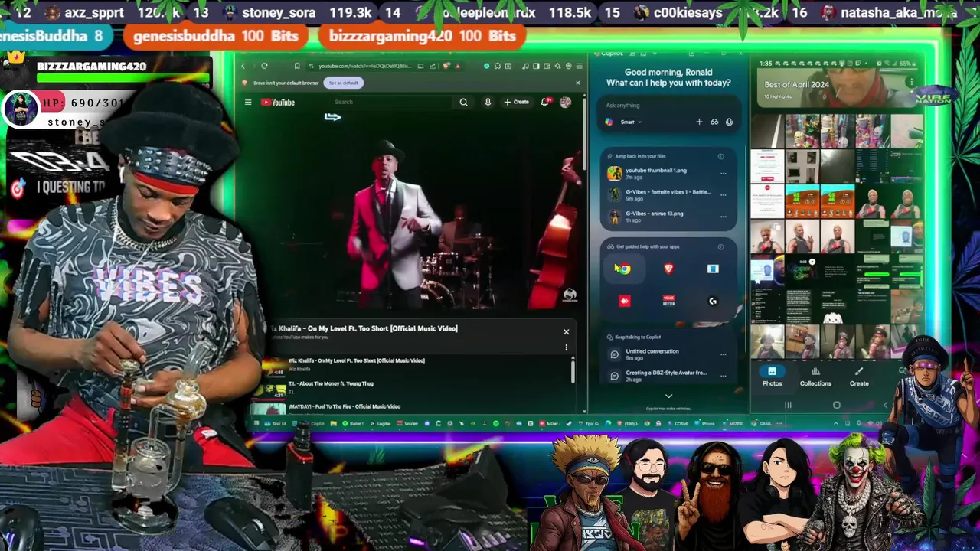Open the YouTube account avatar menu
980x551 pixels.
(x=565, y=102)
